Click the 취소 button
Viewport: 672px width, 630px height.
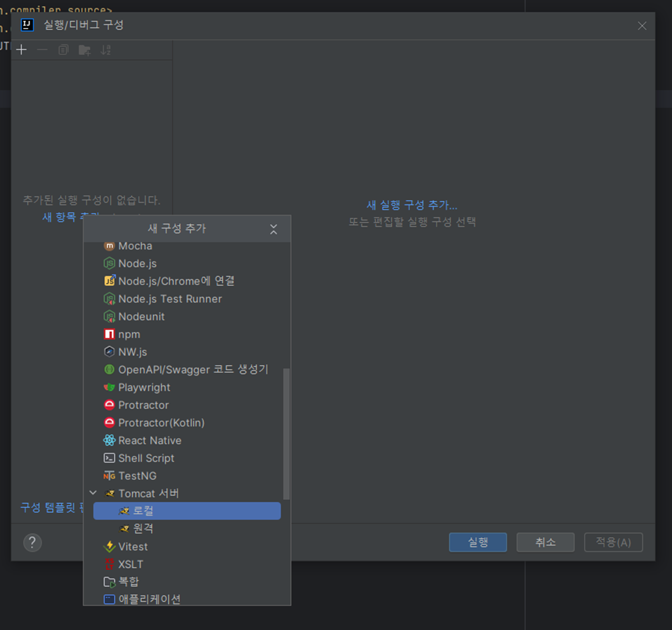(545, 542)
